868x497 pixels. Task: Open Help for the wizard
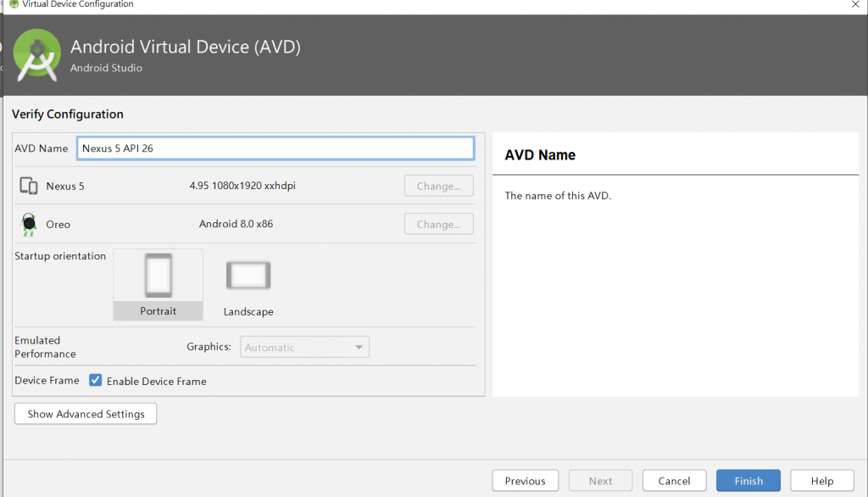pos(822,481)
